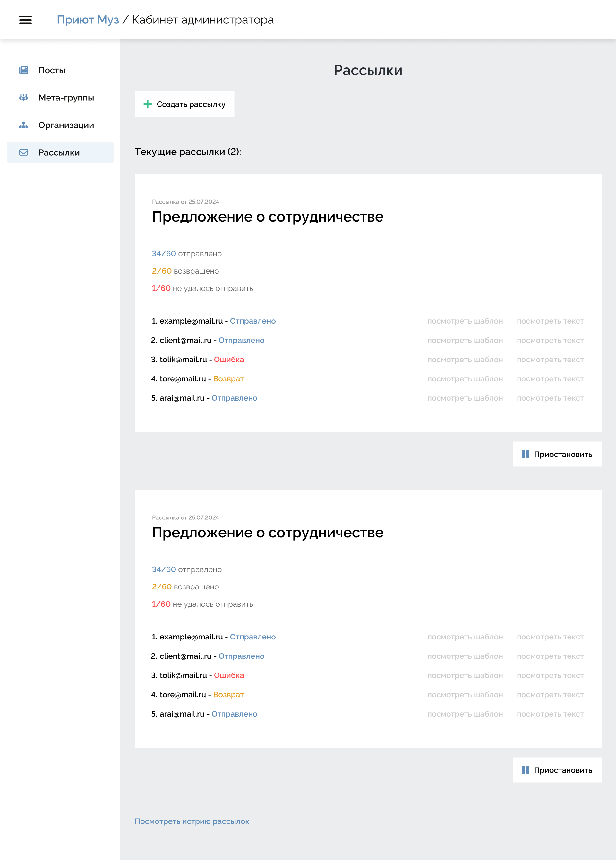The image size is (616, 860).
Task: Click the Organizations hierarchy icon
Action: [x=23, y=125]
